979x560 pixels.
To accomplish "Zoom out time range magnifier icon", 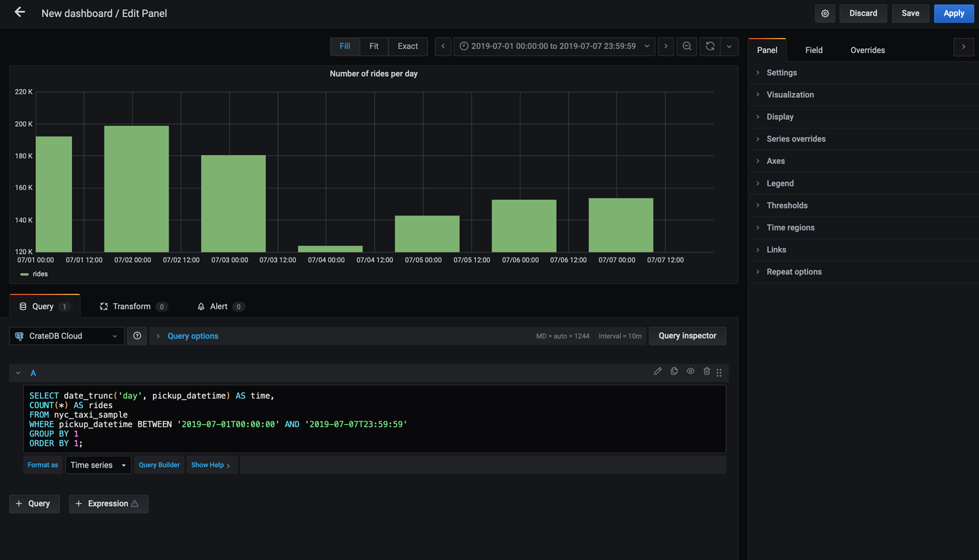I will point(687,46).
